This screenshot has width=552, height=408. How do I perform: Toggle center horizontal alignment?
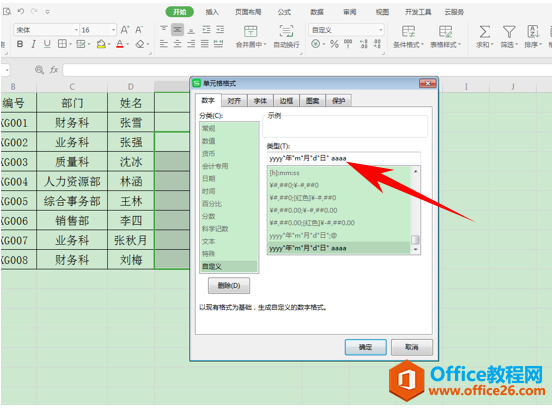(x=177, y=44)
